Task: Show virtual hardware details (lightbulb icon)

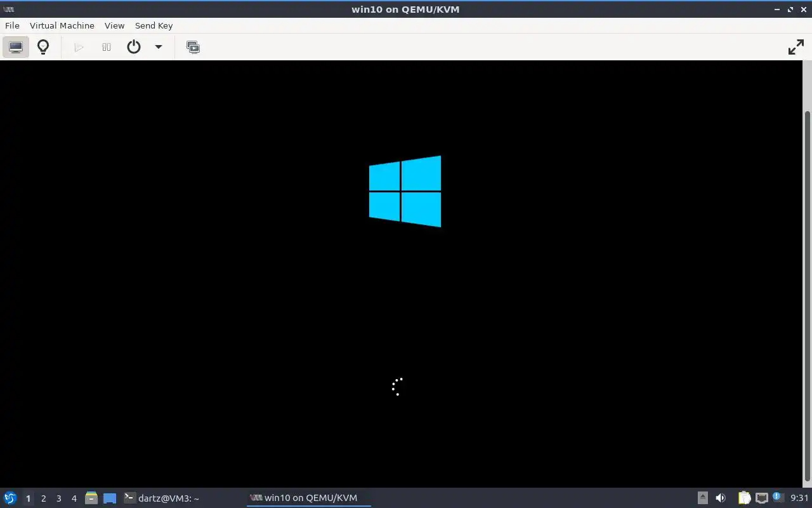Action: pyautogui.click(x=43, y=47)
